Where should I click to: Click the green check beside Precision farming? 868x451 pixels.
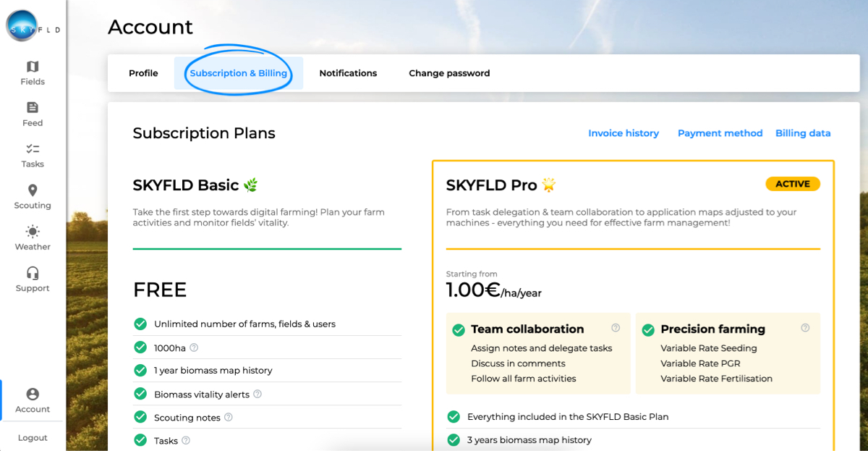pos(648,330)
